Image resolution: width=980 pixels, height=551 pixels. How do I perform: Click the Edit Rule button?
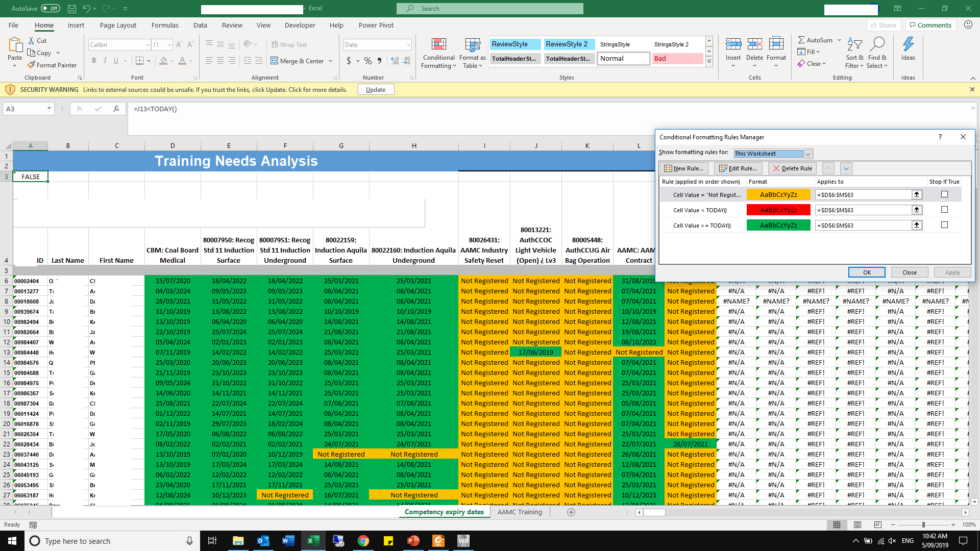point(738,168)
